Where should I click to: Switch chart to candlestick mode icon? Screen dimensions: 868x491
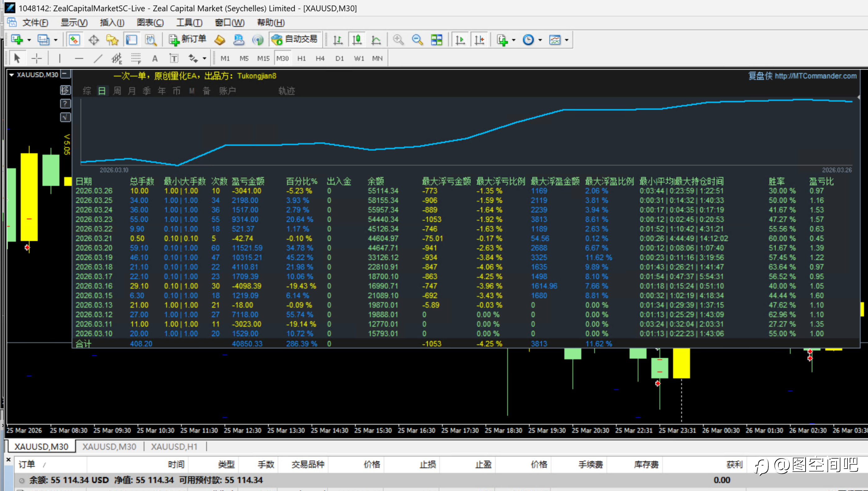click(357, 40)
